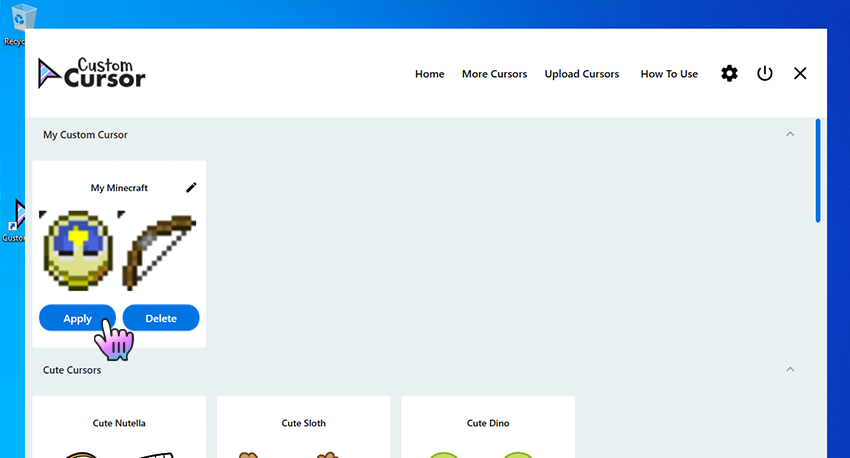
Task: Select the Custom Cursor desktop shortcut
Action: 13,221
